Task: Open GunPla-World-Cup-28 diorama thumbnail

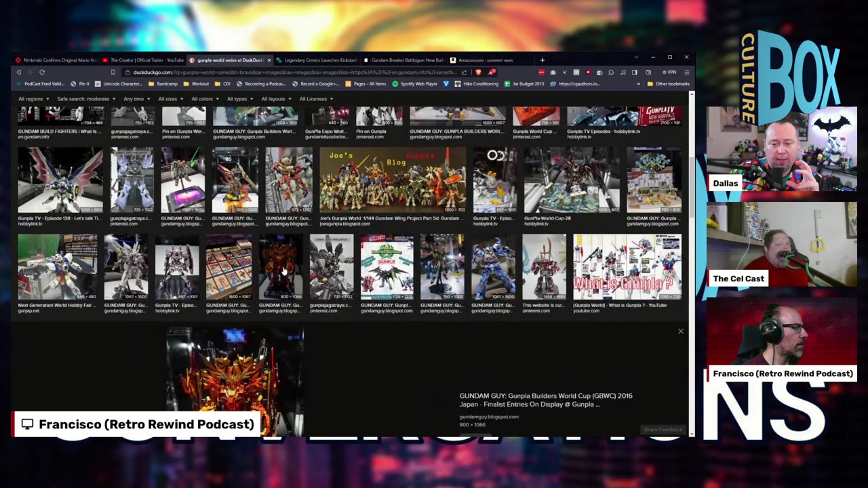Action: coord(572,180)
